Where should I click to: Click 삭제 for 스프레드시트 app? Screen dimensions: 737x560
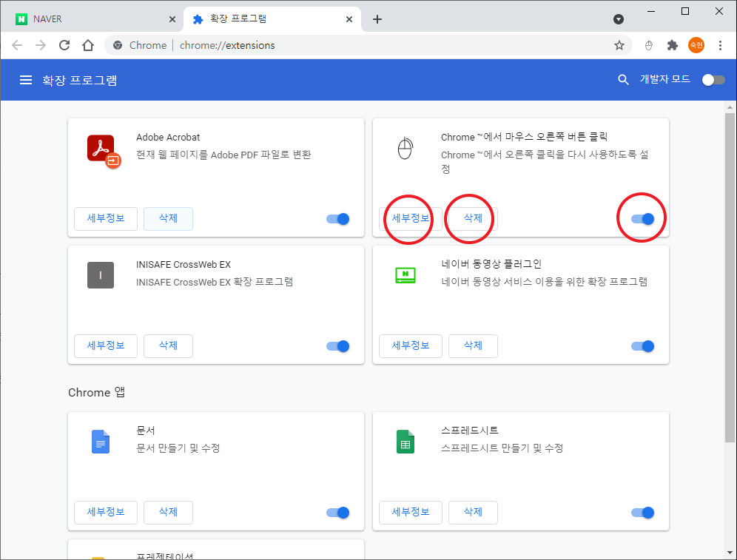tap(473, 513)
